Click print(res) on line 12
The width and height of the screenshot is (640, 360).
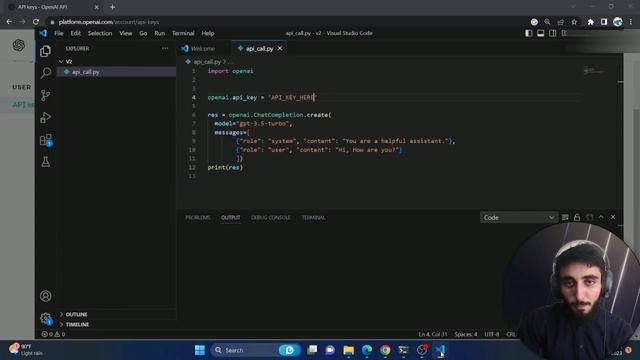pyautogui.click(x=225, y=167)
